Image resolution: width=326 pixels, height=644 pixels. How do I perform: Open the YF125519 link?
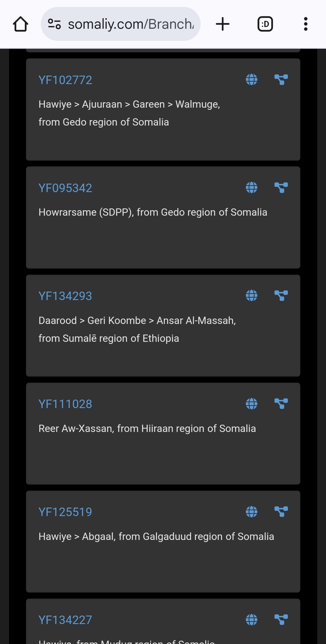[65, 512]
